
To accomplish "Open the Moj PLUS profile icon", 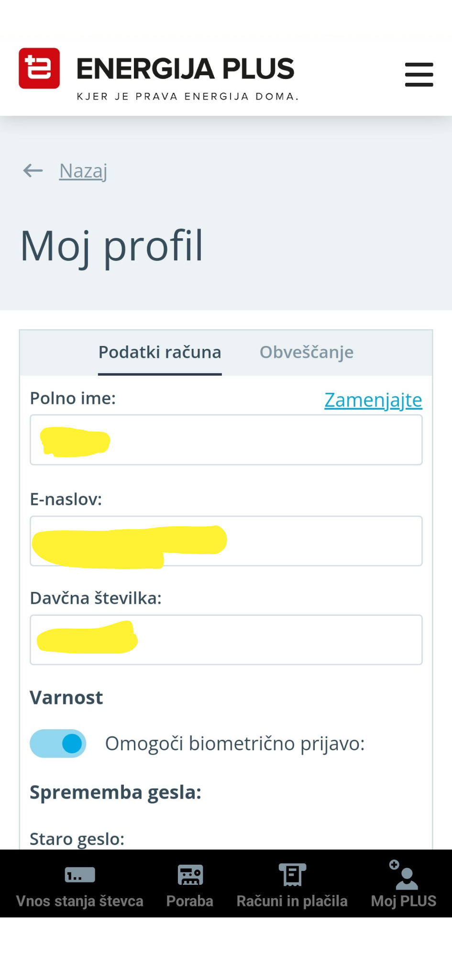I will pos(404,877).
